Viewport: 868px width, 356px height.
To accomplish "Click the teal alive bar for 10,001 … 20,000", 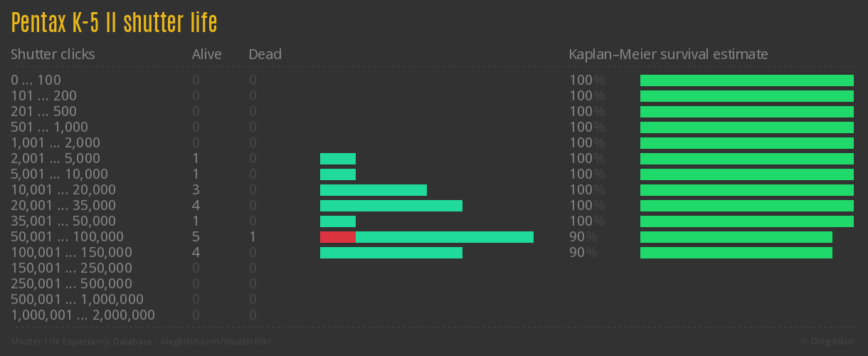I will [x=374, y=190].
